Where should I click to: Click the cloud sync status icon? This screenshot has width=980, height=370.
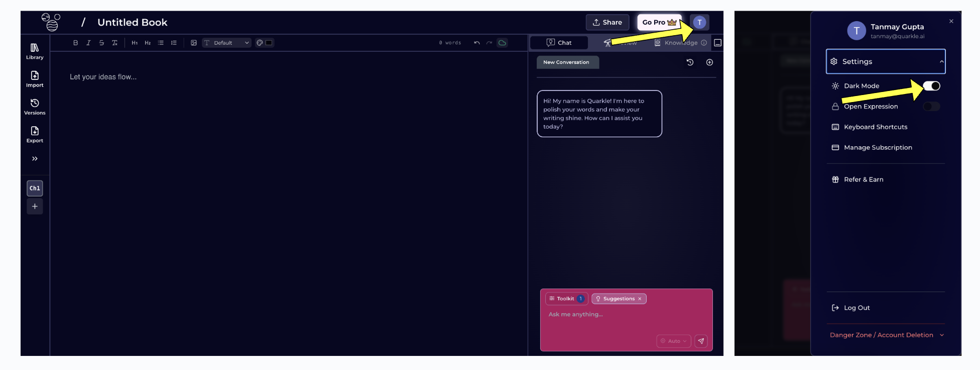pyautogui.click(x=503, y=43)
